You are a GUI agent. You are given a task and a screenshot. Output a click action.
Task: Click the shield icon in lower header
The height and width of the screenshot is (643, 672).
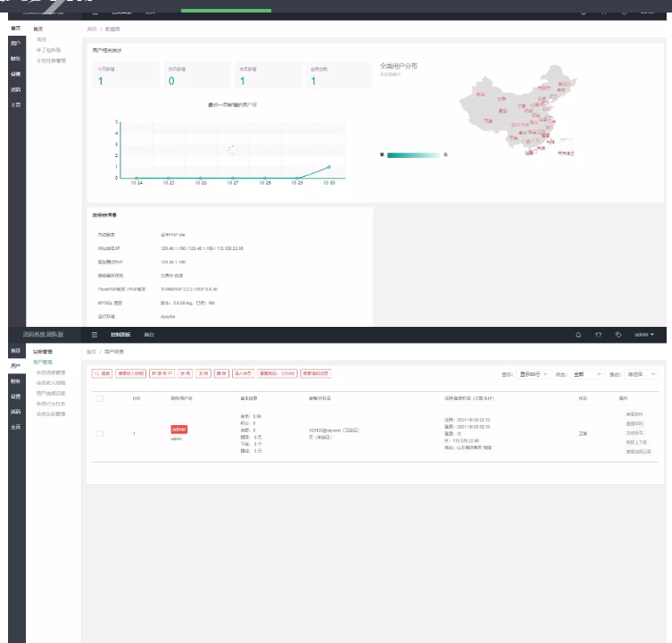598,335
